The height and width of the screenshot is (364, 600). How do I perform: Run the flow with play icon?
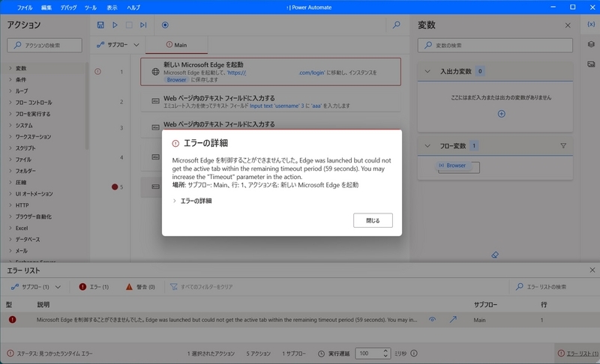(x=115, y=25)
